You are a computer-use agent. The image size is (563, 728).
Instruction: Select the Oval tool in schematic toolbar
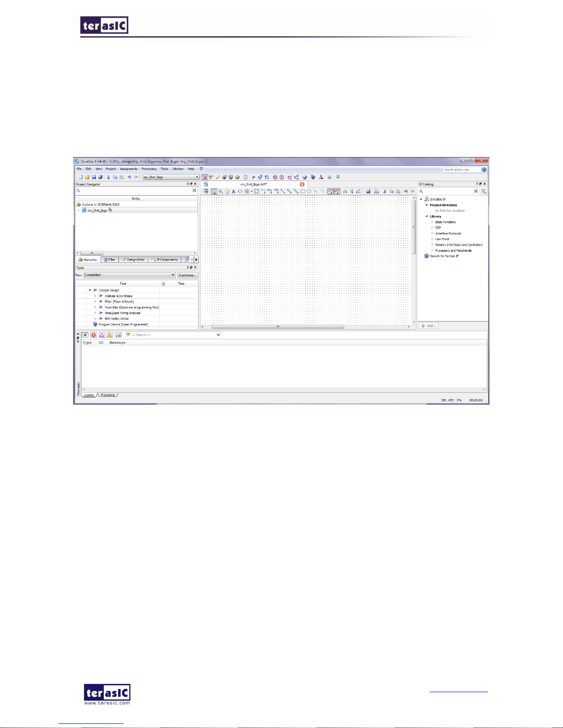(x=309, y=191)
